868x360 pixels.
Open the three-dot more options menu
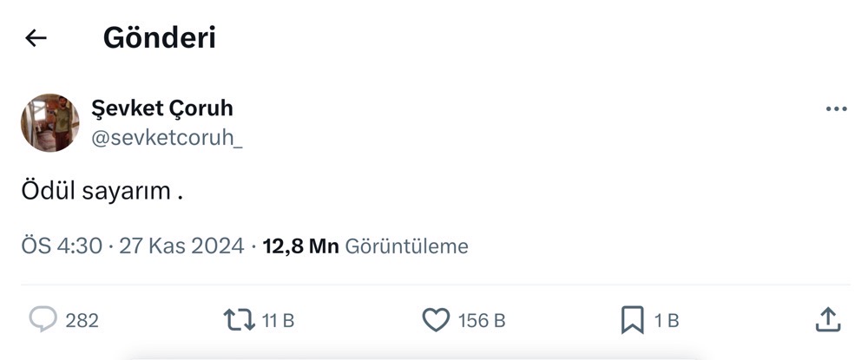[836, 109]
